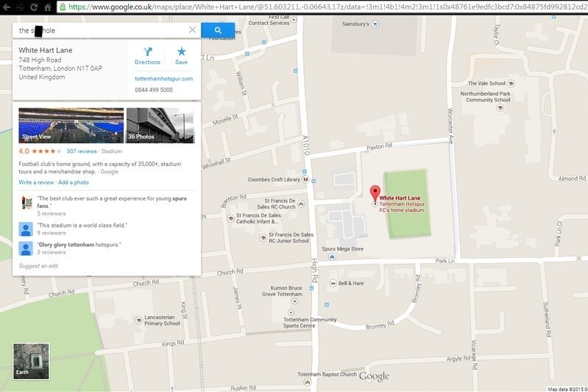The image size is (588, 392).
Task: Click the Vale School marker icon
Action: click(511, 83)
